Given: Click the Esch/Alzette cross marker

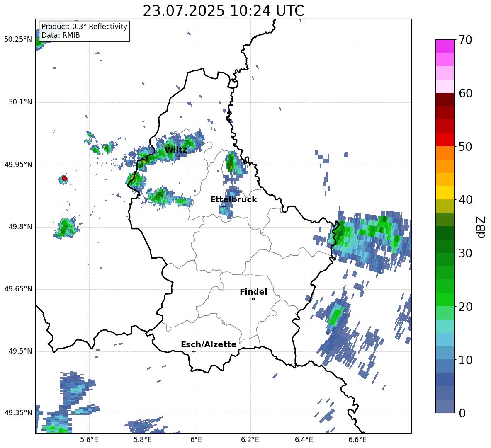Looking at the screenshot, I should [x=194, y=351].
